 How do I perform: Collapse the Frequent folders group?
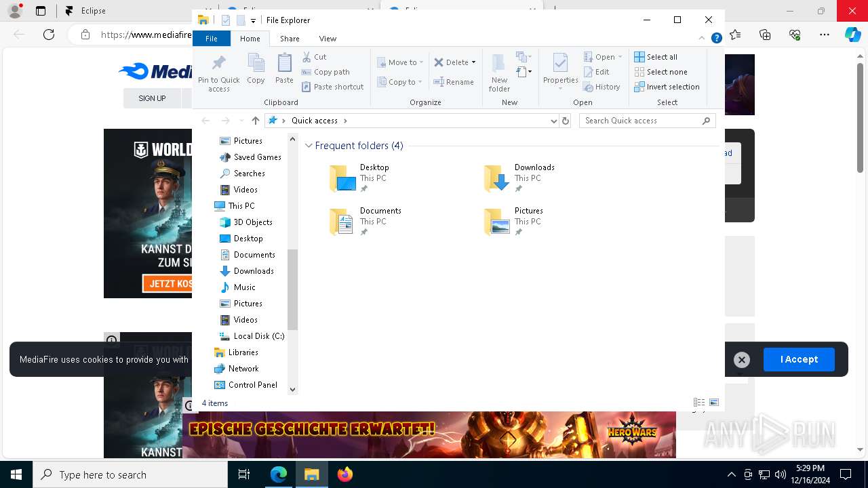309,146
